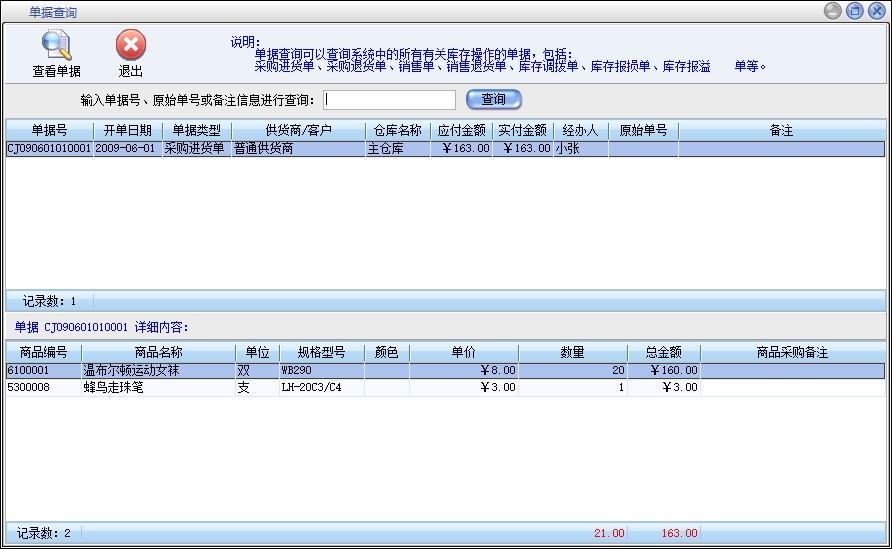The height and width of the screenshot is (549, 892).
Task: Click the 供货商/客户 column header
Action: pos(298,131)
